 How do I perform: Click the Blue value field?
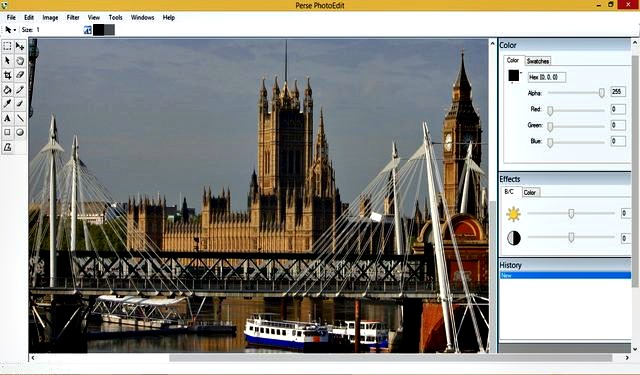(618, 141)
